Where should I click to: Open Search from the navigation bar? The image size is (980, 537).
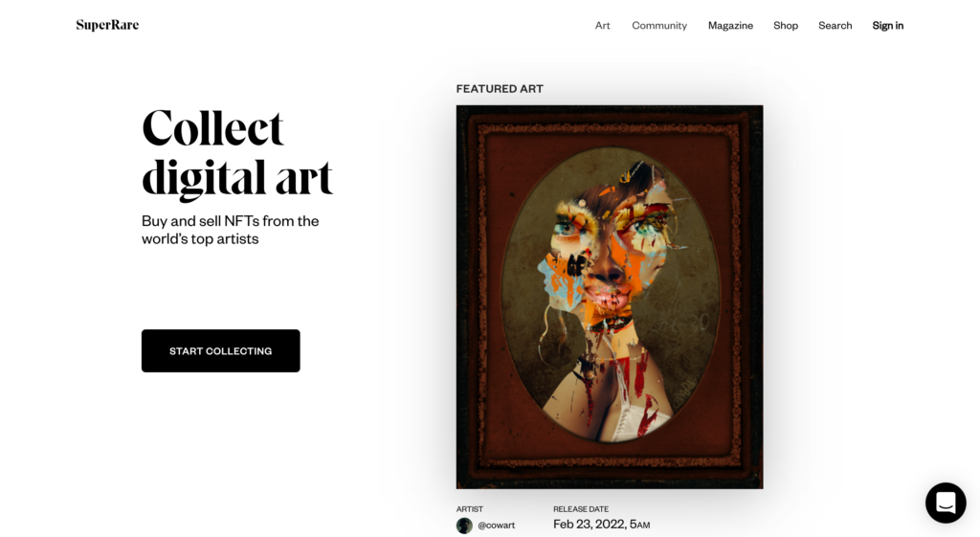(835, 26)
